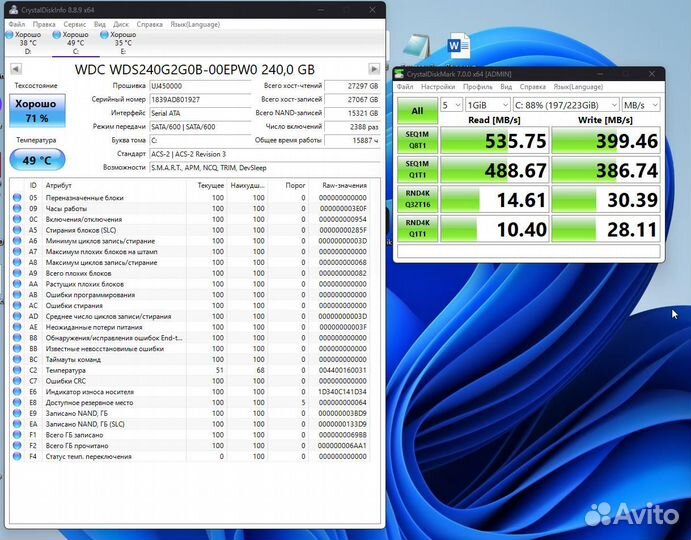
Task: Click the Прошивка field UJ450000
Action: tap(201, 86)
